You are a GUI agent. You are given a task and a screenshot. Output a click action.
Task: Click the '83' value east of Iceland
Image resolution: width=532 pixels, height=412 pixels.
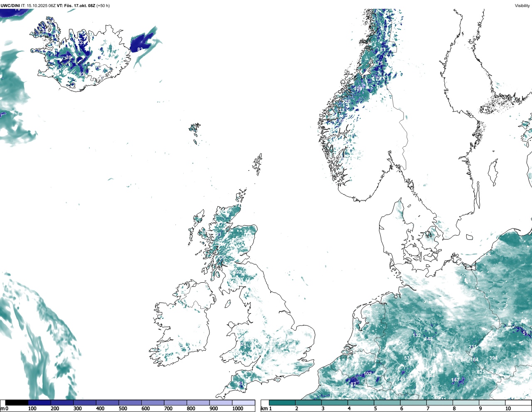(140, 49)
